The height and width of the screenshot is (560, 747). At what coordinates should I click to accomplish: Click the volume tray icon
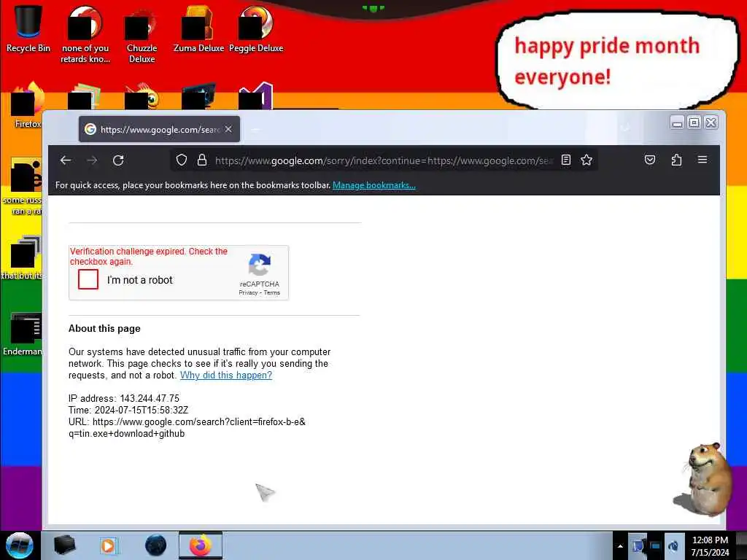coord(673,546)
